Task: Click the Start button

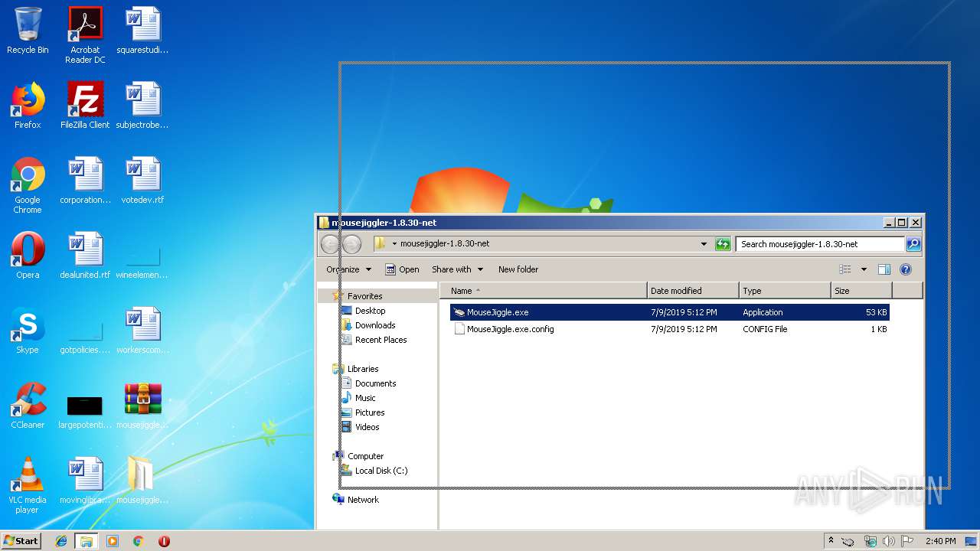Action: [x=21, y=541]
